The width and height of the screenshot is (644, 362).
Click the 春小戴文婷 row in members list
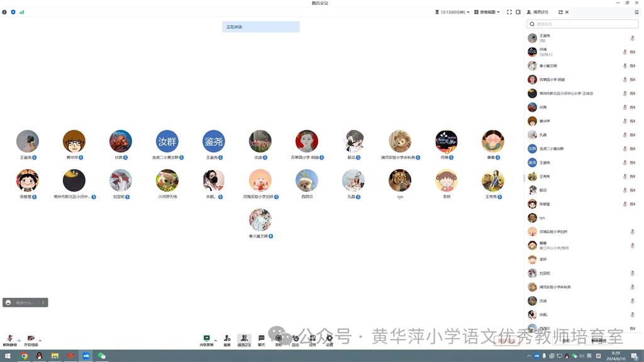pyautogui.click(x=582, y=65)
